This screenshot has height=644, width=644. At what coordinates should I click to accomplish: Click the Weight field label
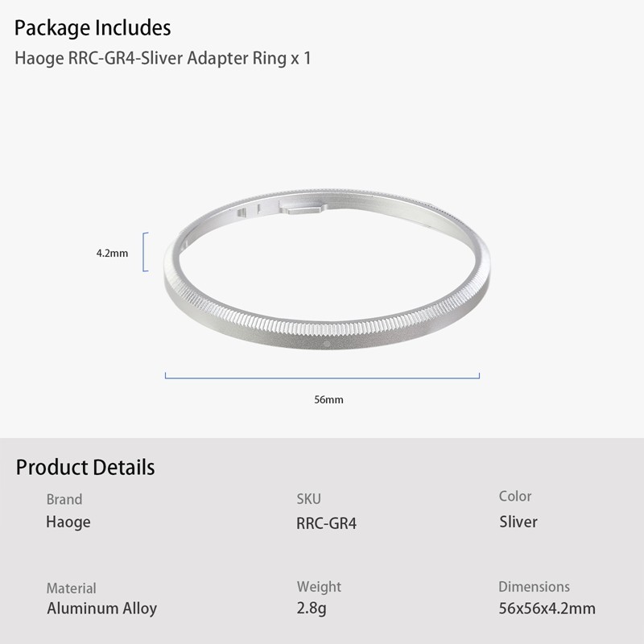point(319,587)
